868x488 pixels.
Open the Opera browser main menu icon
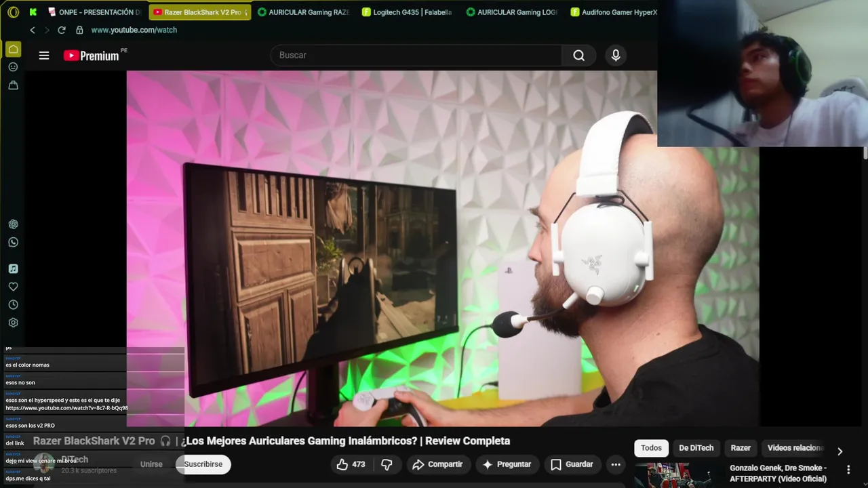tap(13, 12)
